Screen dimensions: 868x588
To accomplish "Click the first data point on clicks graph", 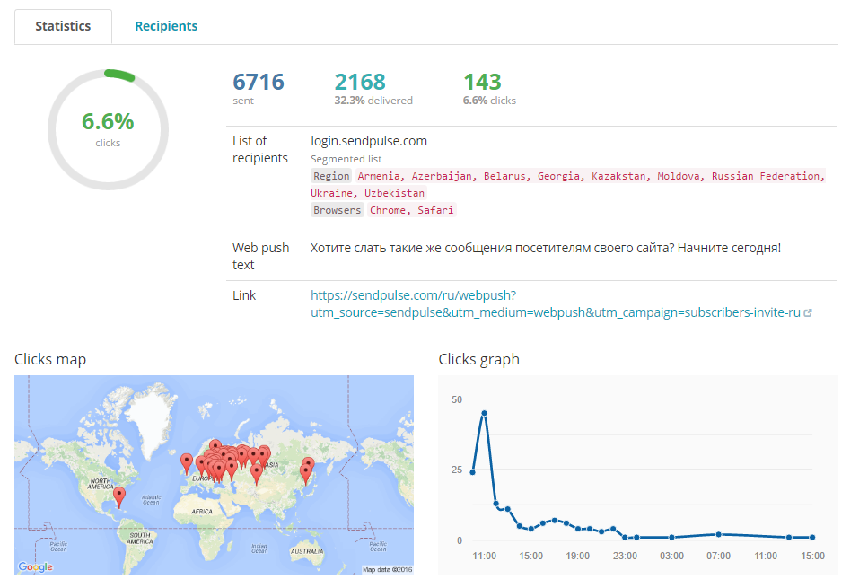I will 472,472.
